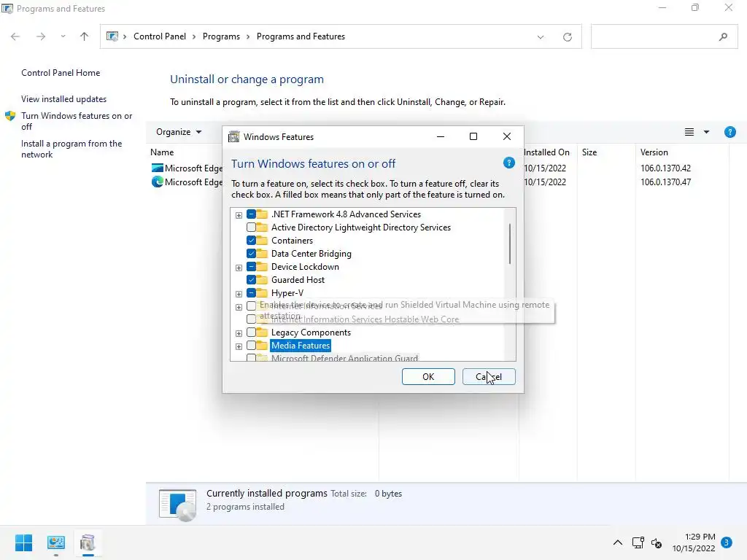Open the Organize dropdown menu
The image size is (747, 560).
179,132
